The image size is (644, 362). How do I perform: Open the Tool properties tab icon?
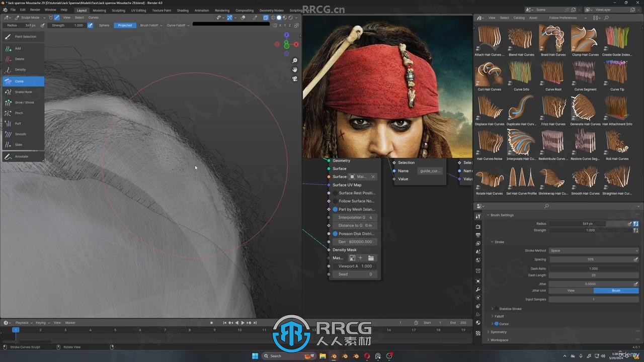478,216
